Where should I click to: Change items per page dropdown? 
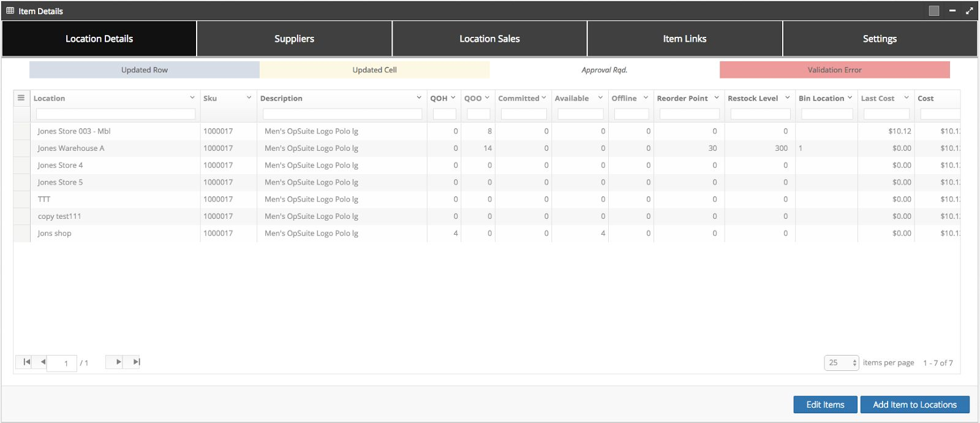[x=842, y=363]
